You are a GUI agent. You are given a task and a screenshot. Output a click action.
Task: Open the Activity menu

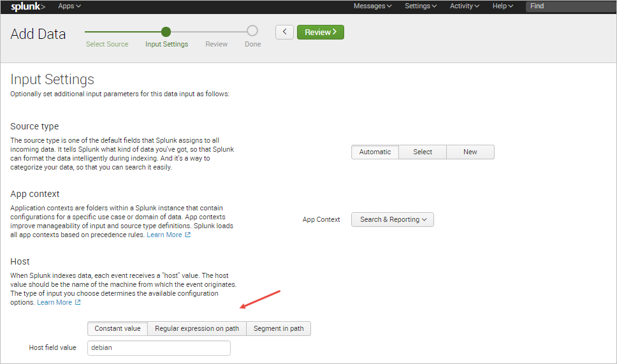click(x=465, y=6)
